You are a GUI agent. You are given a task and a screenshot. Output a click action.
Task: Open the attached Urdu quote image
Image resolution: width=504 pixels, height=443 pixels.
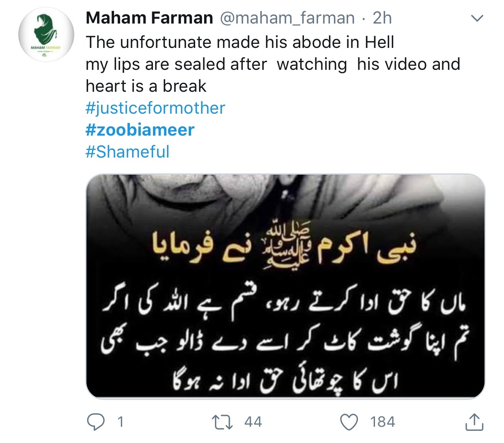[285, 286]
